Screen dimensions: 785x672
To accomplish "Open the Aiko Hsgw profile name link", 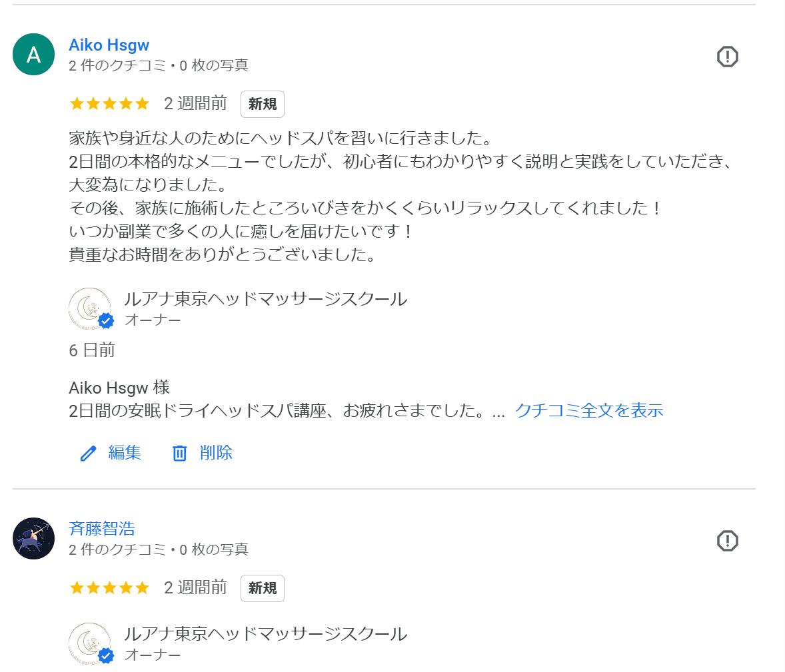I will [109, 45].
